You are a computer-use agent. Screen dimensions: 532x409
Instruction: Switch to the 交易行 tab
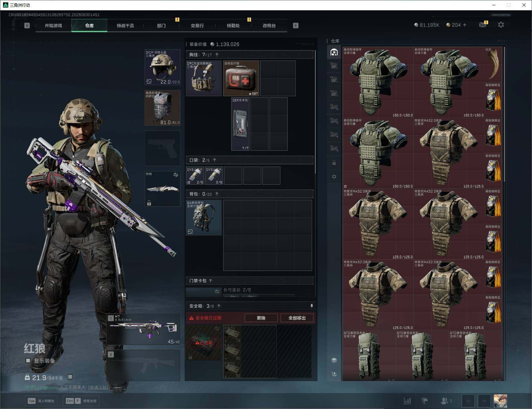pyautogui.click(x=197, y=26)
